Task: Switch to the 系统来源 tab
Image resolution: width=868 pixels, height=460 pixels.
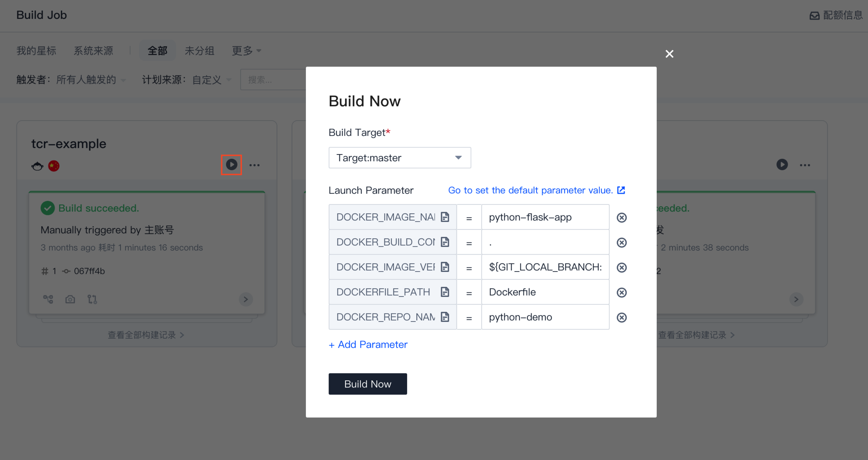Action: pyautogui.click(x=93, y=51)
